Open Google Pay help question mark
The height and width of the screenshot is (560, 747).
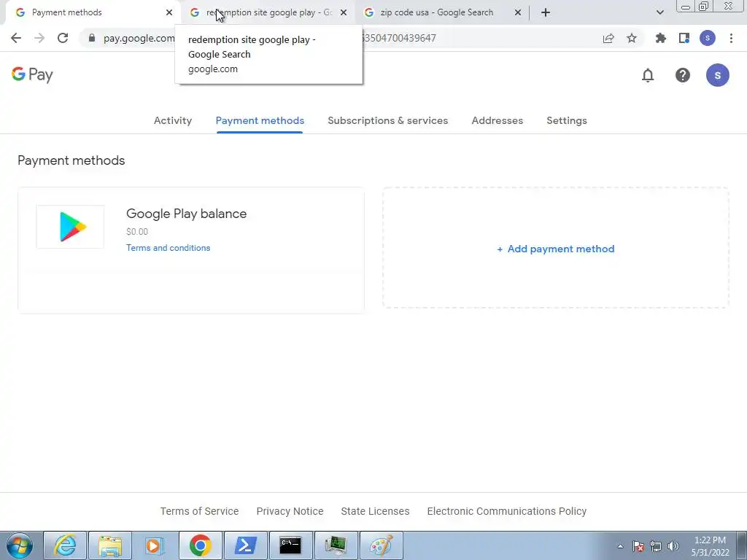(683, 75)
